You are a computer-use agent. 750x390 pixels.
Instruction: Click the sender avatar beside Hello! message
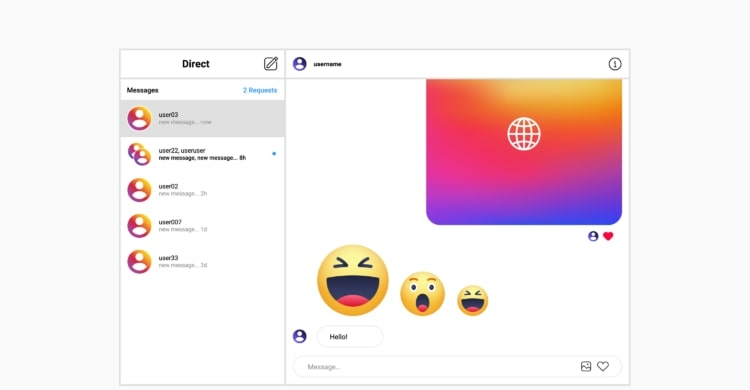pos(300,336)
